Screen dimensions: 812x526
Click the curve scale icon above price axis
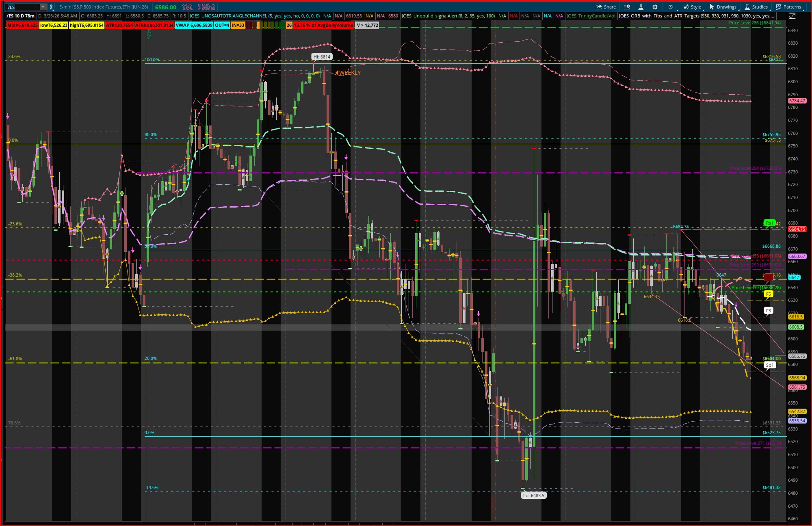click(x=792, y=16)
